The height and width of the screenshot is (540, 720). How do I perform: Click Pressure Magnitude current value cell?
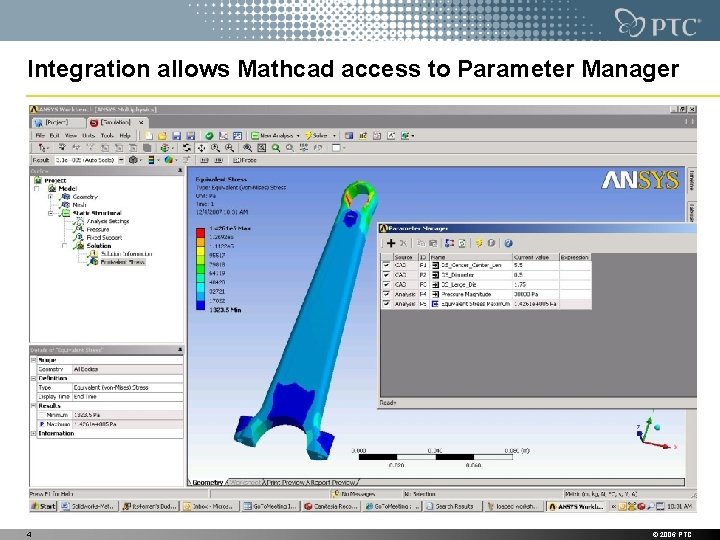pyautogui.click(x=535, y=294)
